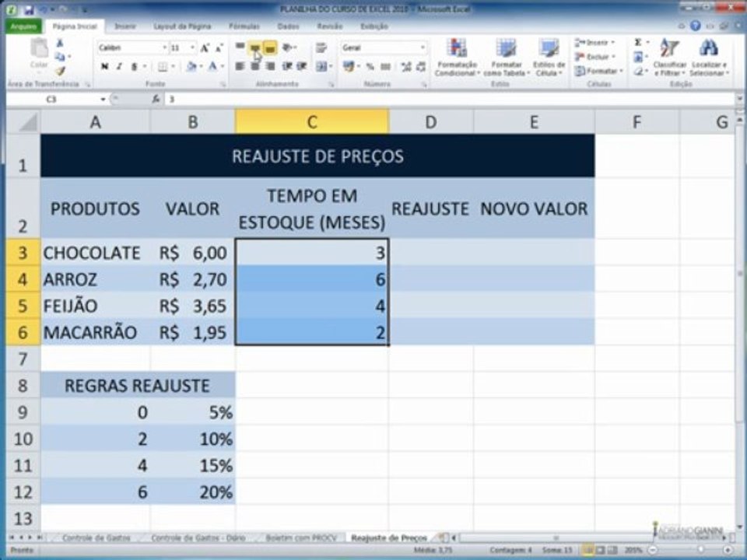Align cell text to the left
This screenshot has width=747, height=560.
(240, 66)
